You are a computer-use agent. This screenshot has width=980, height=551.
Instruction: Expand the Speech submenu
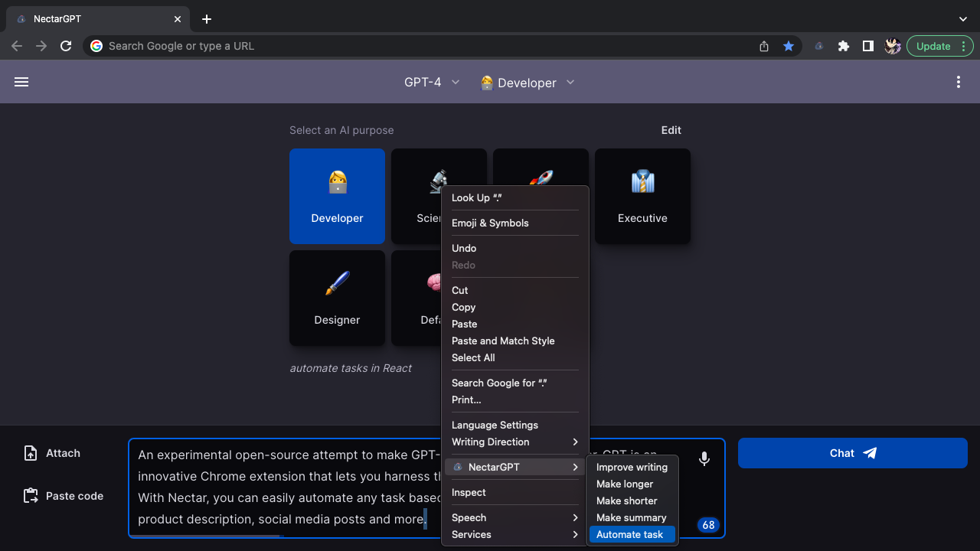pos(515,517)
